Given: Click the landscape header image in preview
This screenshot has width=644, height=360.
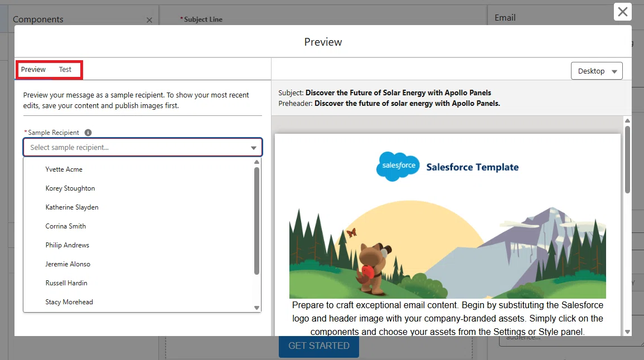Looking at the screenshot, I should (x=447, y=249).
